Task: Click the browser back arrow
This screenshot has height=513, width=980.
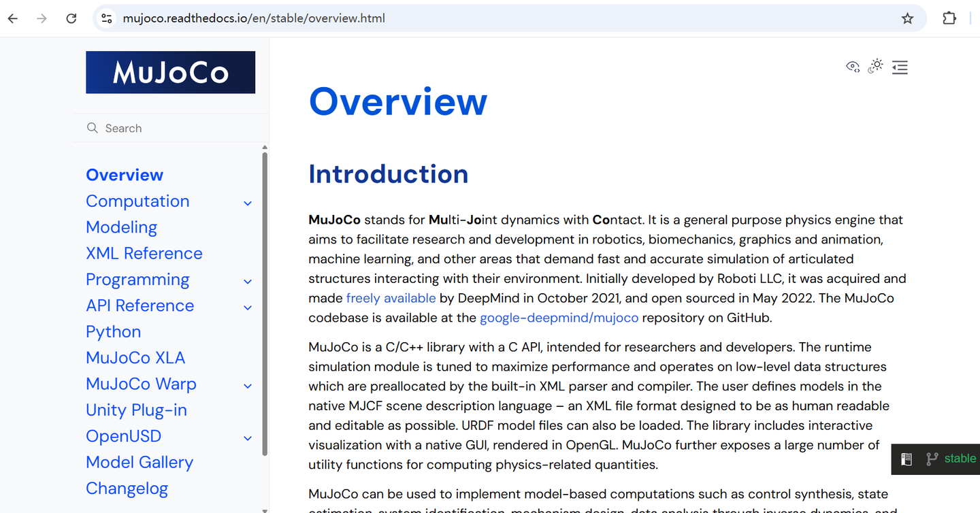Action: coord(13,18)
